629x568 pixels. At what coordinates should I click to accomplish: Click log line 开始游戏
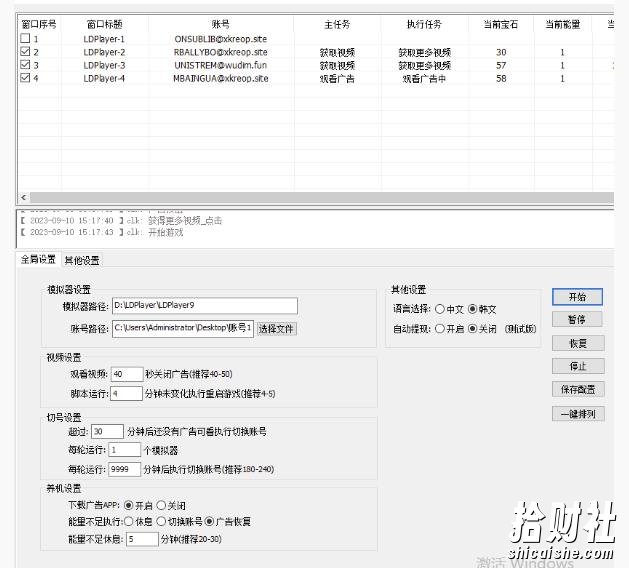[102, 232]
